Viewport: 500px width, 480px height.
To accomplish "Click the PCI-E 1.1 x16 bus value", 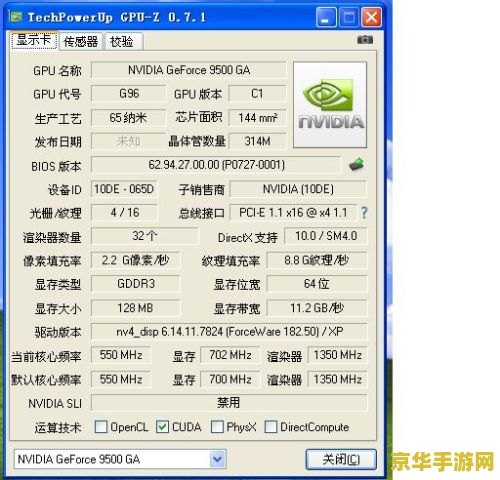I will pyautogui.click(x=293, y=213).
